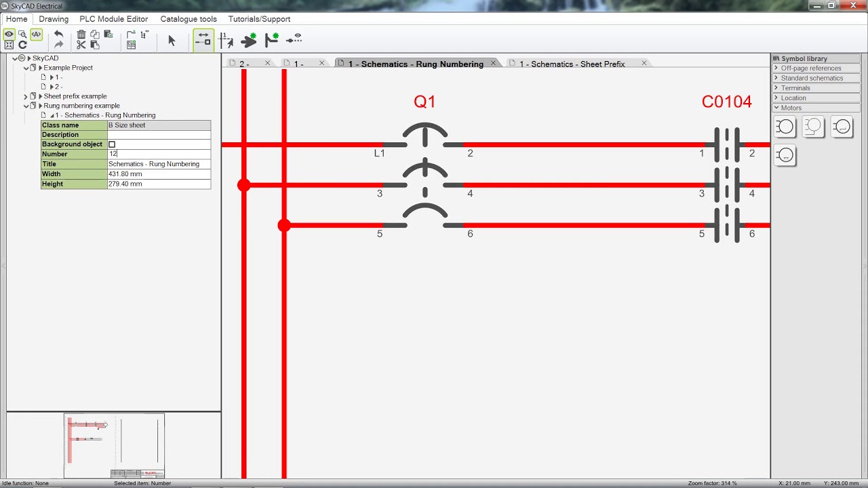
Task: Click the Undo arrow icon
Action: point(58,34)
